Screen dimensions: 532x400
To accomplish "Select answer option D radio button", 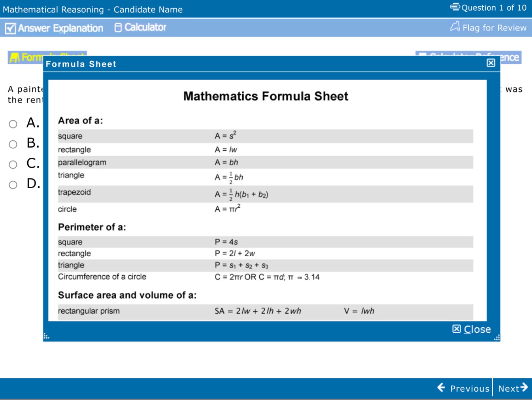I will (13, 185).
